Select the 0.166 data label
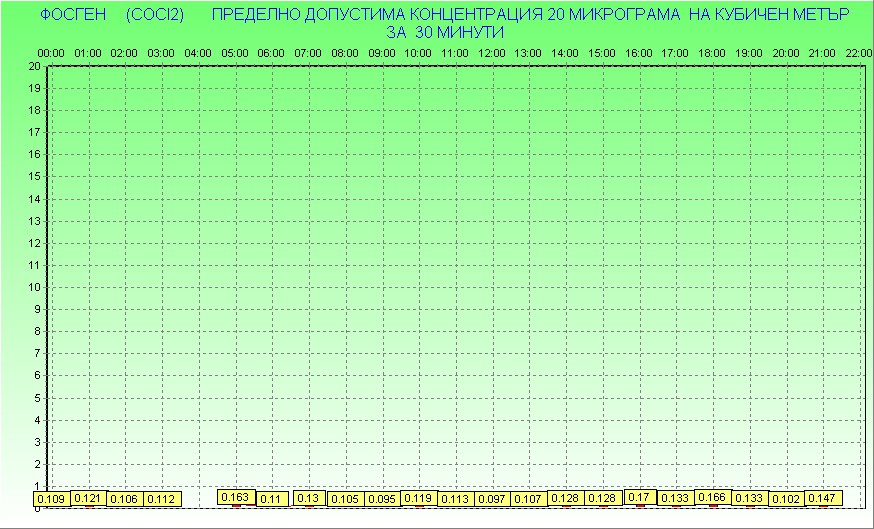This screenshot has width=874, height=529. coord(712,497)
